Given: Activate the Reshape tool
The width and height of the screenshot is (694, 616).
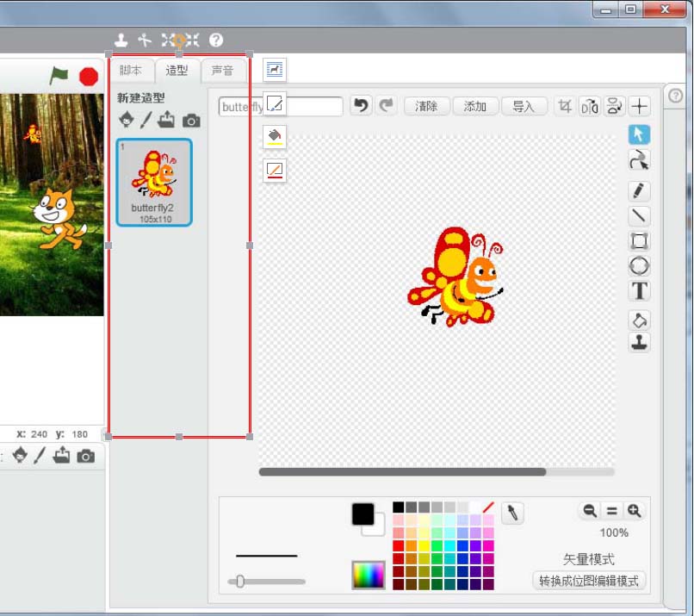Looking at the screenshot, I should (x=639, y=160).
